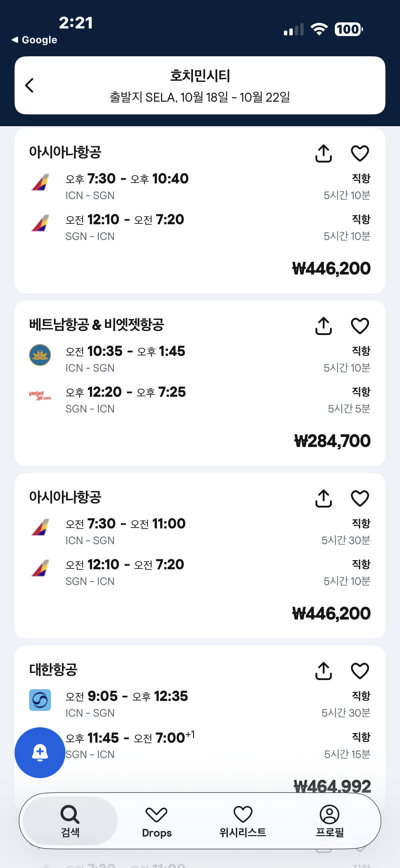Edit the 호치민시티 search destination and dates
Screen dimensions: 400x868
(200, 86)
